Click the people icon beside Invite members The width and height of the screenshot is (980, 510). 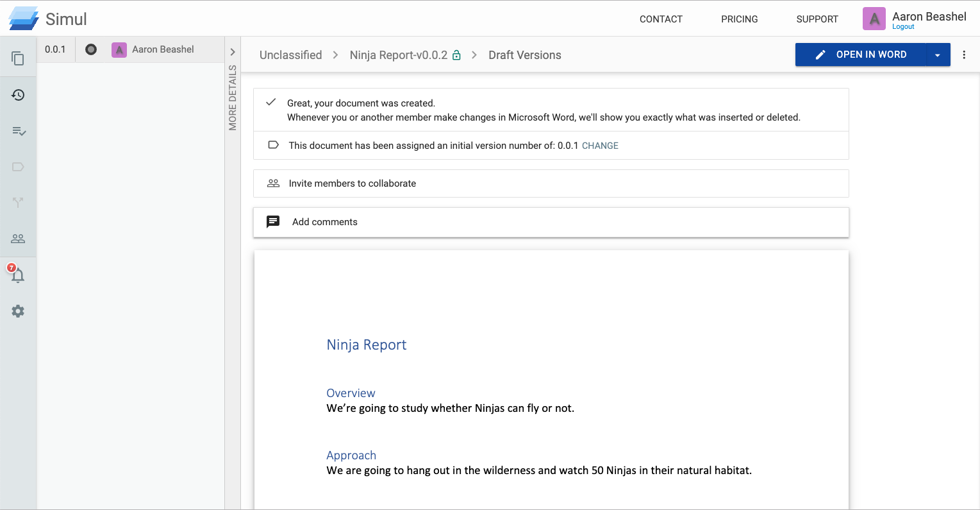point(273,183)
